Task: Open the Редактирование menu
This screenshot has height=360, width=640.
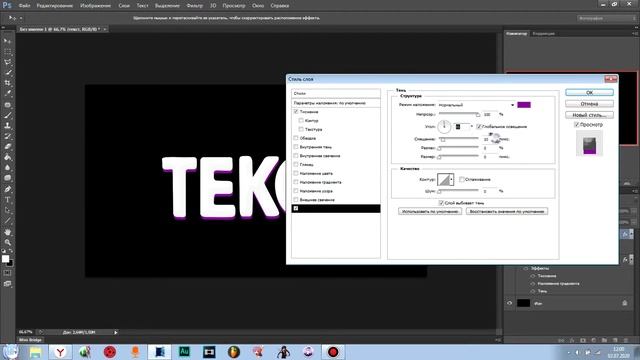Action: (55, 6)
